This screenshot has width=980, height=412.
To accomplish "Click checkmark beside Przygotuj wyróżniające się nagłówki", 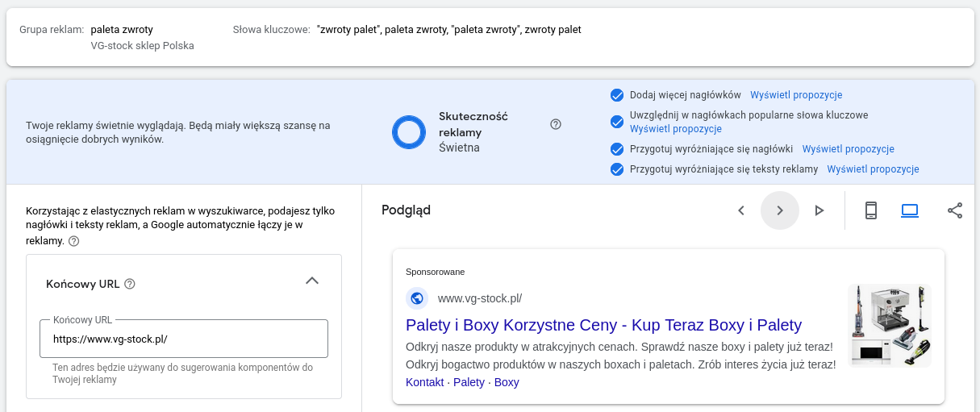I will pyautogui.click(x=617, y=149).
